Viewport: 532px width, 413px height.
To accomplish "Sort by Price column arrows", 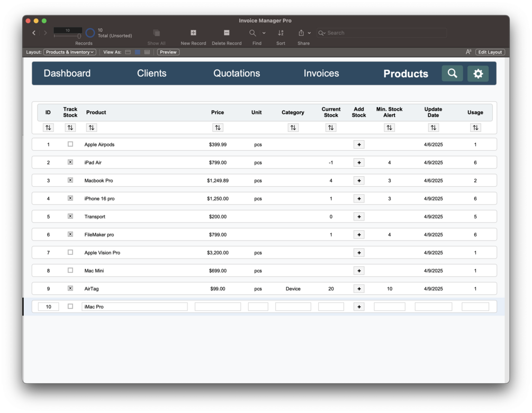I will pyautogui.click(x=218, y=128).
